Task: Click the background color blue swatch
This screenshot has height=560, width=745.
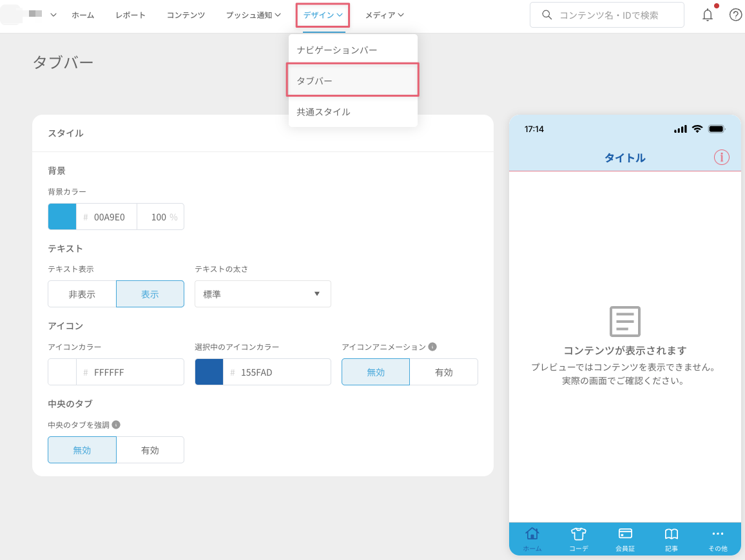Action: [x=63, y=217]
